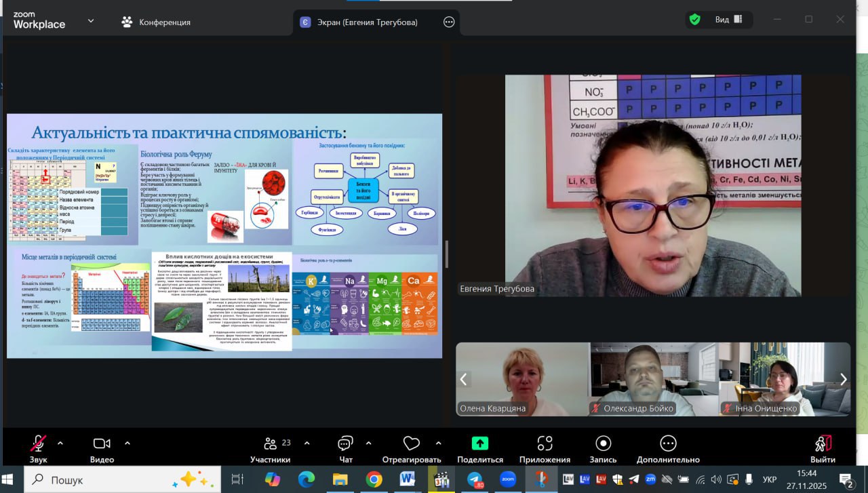
Task: Click the green encryption shield icon
Action: click(x=695, y=20)
